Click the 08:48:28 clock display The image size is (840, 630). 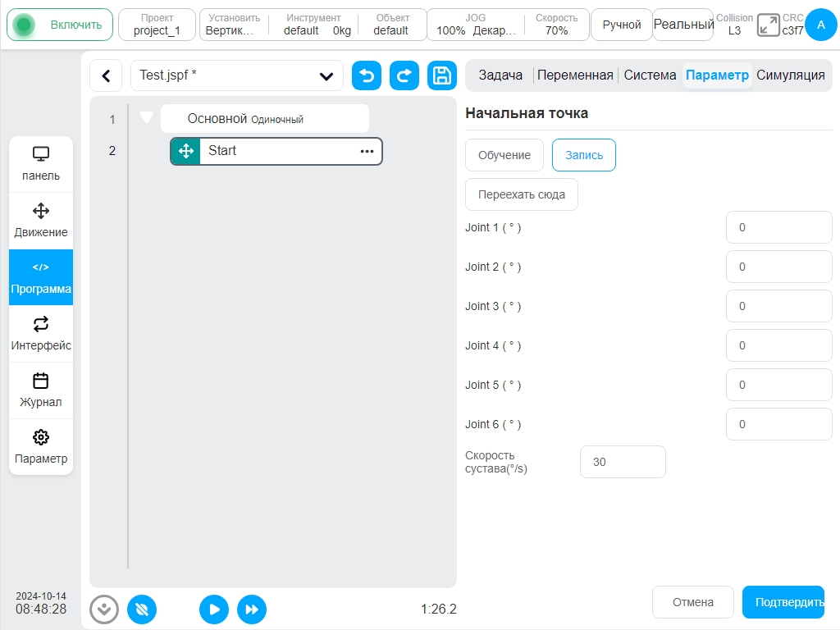[x=41, y=609]
